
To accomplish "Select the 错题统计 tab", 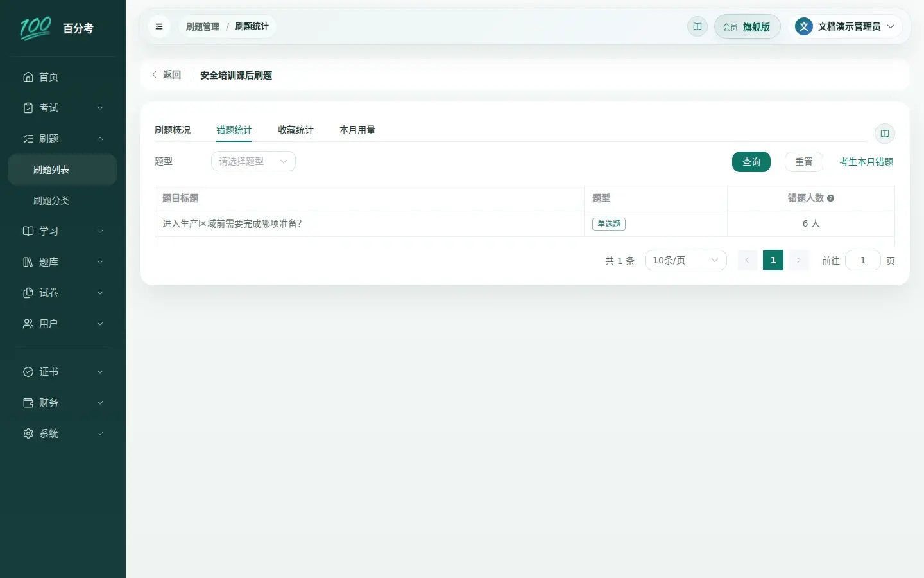I will tap(234, 130).
